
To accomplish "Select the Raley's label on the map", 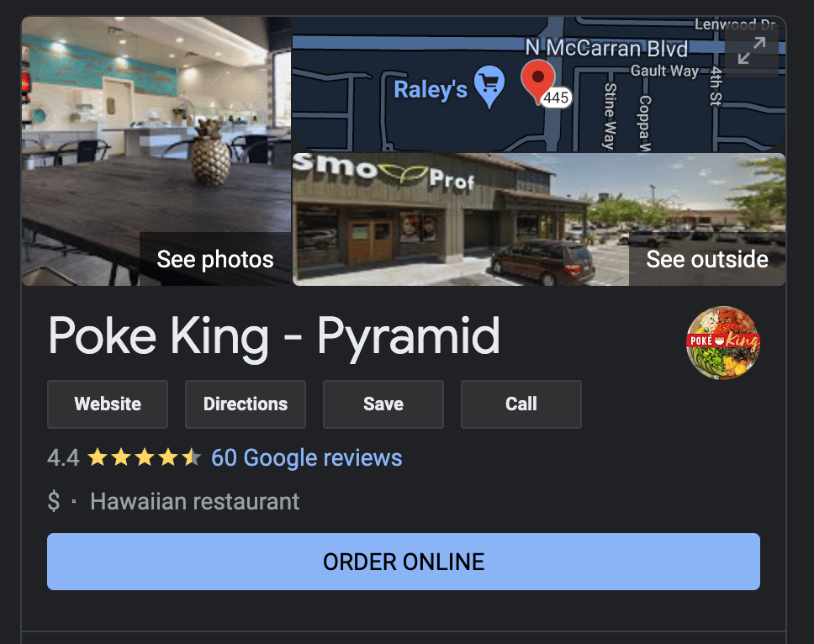I will [431, 90].
